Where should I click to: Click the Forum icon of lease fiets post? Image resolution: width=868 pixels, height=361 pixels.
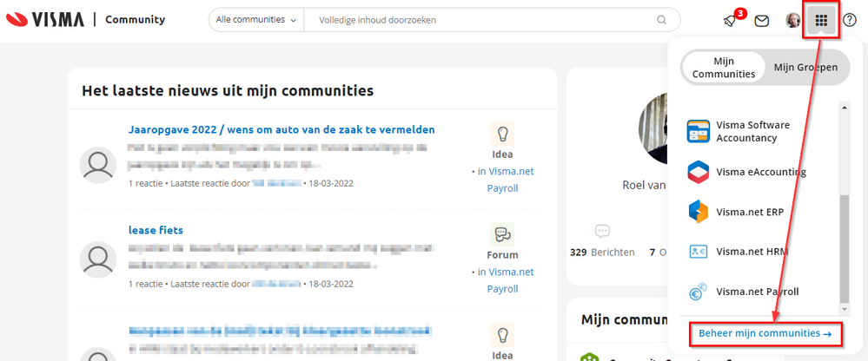pos(502,234)
